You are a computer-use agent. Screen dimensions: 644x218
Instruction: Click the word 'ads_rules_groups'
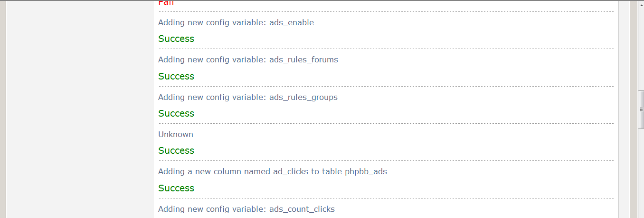tap(303, 97)
